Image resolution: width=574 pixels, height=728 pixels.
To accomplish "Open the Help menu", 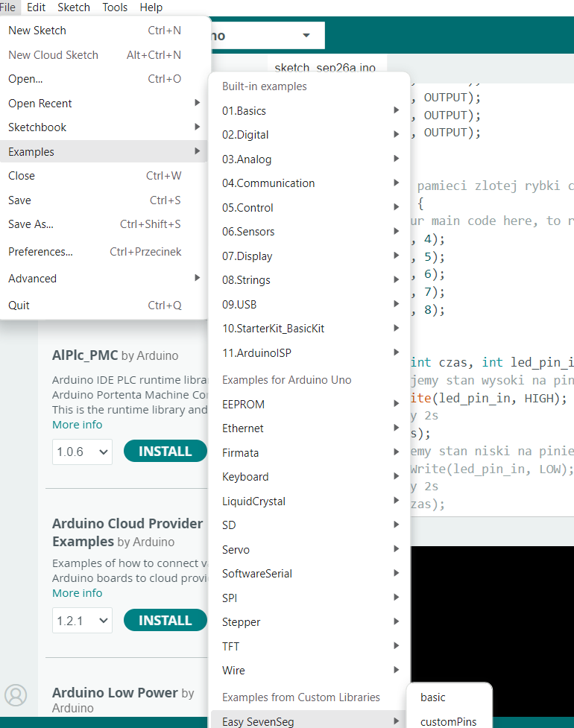I will point(151,7).
